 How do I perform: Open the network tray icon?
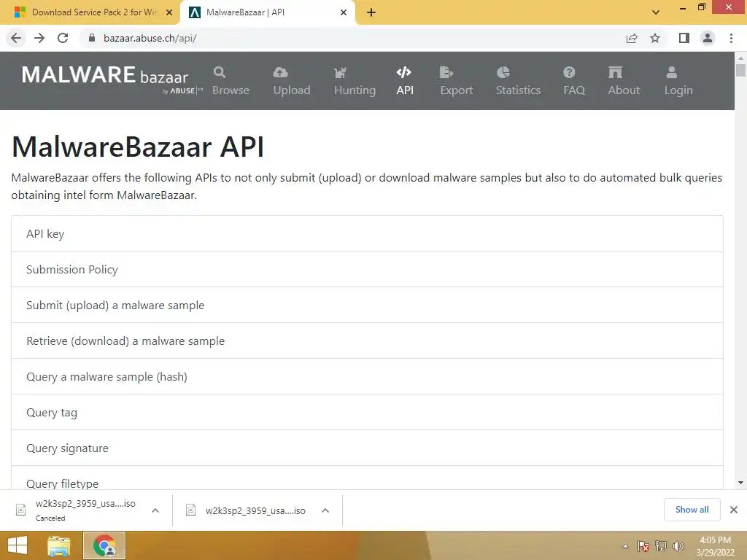pyautogui.click(x=661, y=546)
